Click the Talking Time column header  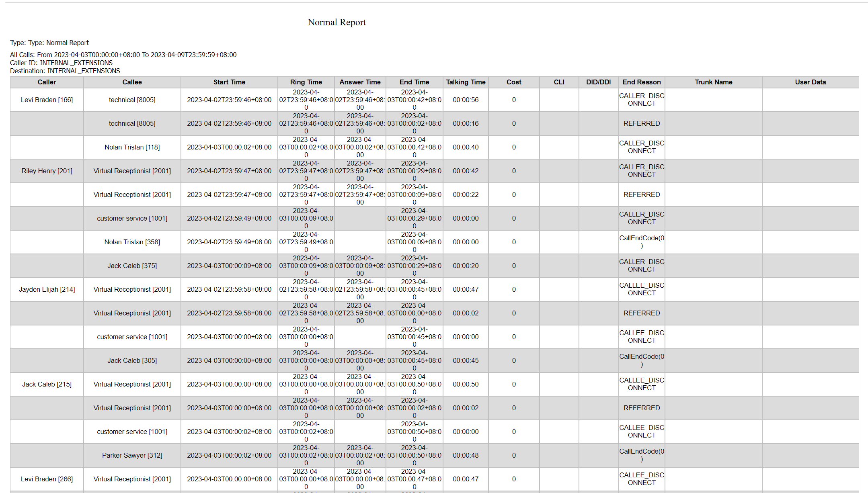pyautogui.click(x=466, y=82)
